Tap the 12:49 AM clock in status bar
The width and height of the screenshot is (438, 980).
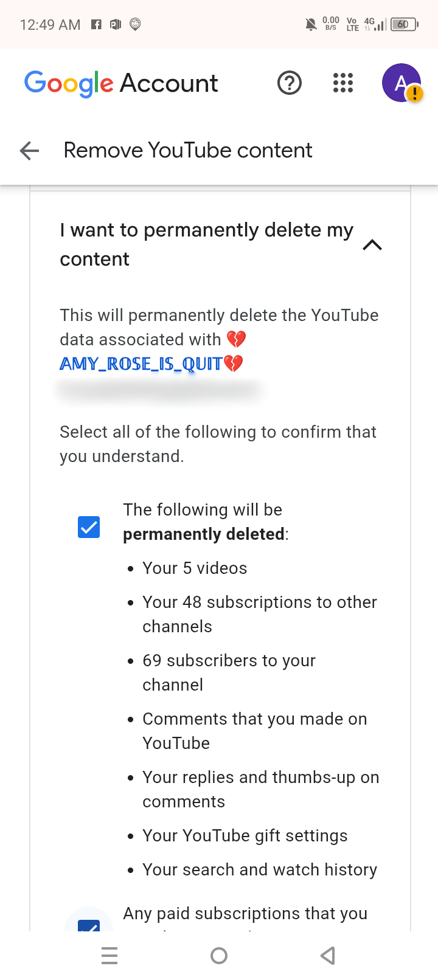coord(50,24)
